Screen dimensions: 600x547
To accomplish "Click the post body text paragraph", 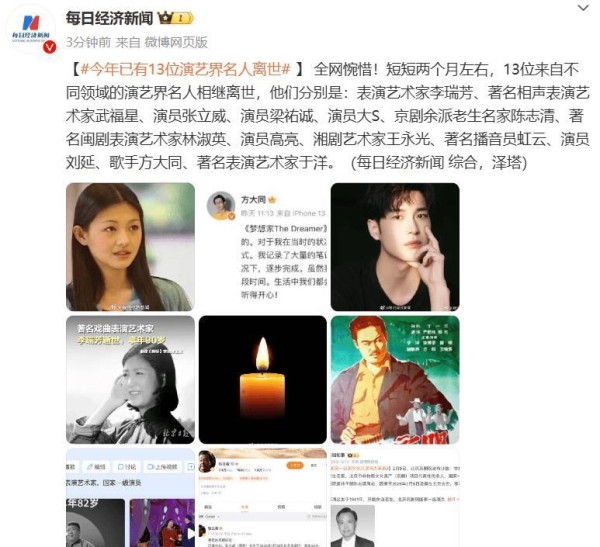I will point(327,116).
